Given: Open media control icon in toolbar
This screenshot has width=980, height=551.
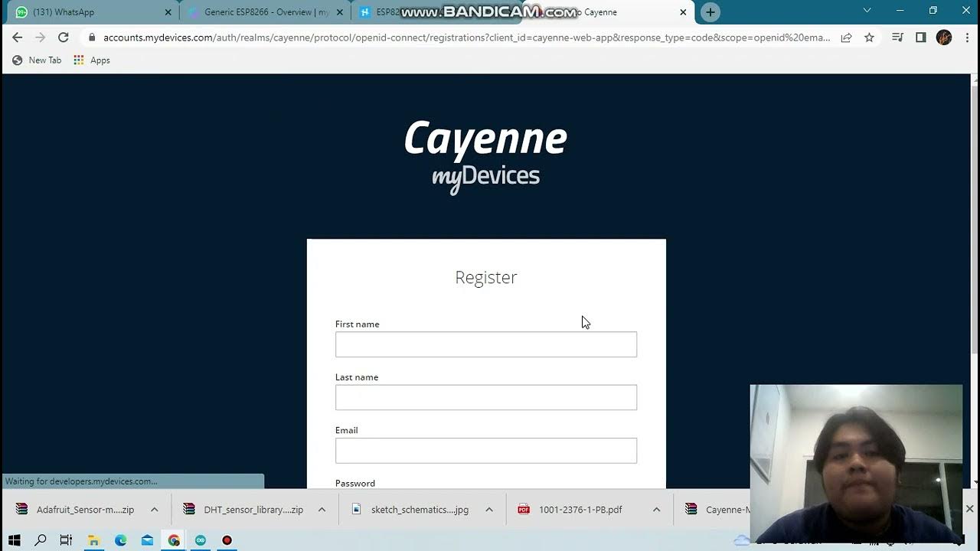Looking at the screenshot, I should click(x=898, y=37).
